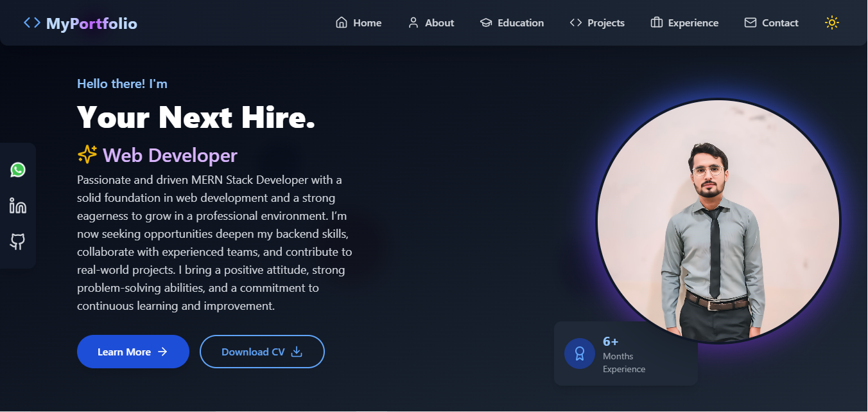
Task: Open the About section from navbar
Action: [431, 23]
